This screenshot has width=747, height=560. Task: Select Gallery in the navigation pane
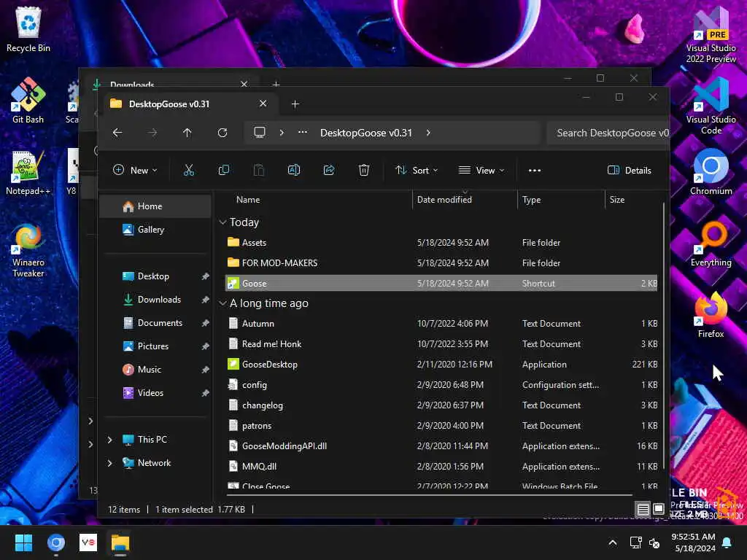pyautogui.click(x=156, y=230)
